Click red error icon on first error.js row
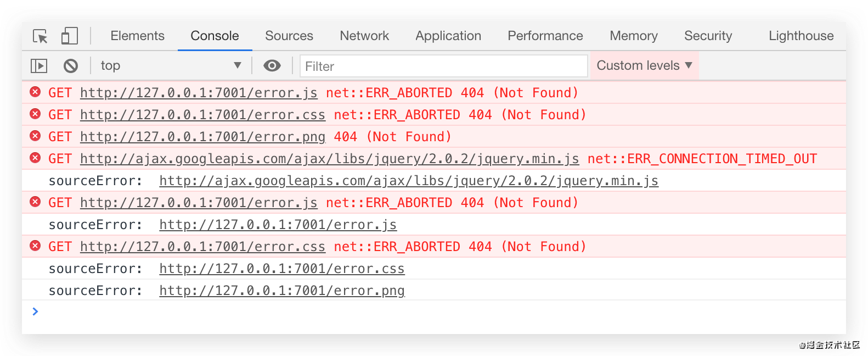Image resolution: width=868 pixels, height=356 pixels. 35,92
